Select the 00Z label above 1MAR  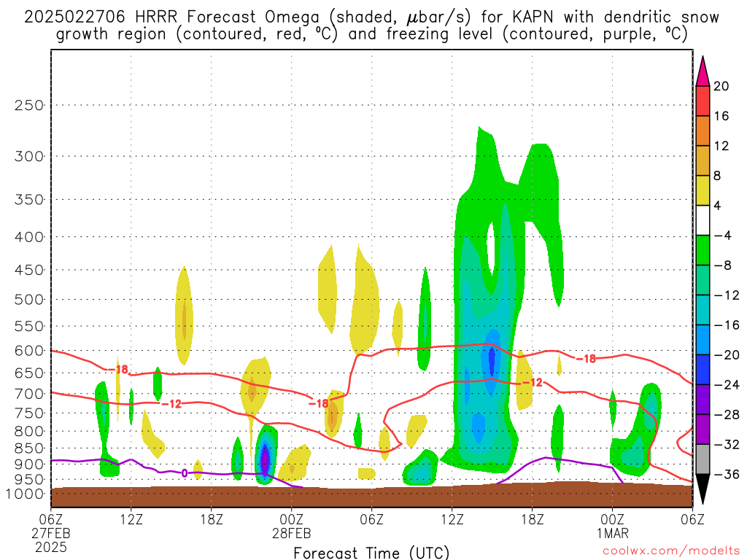[x=613, y=519]
